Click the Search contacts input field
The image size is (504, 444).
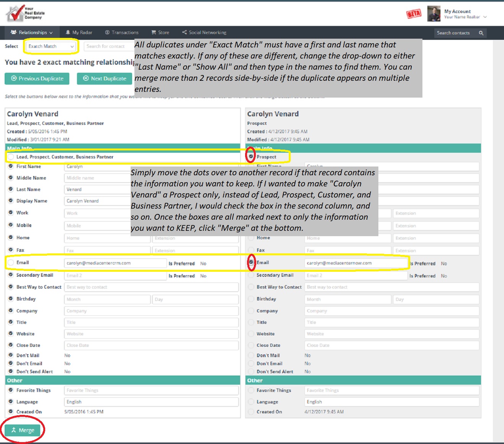(x=456, y=33)
